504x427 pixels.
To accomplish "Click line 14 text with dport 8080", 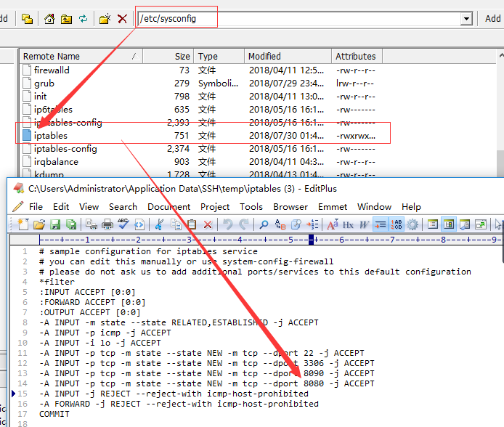I will tap(207, 383).
